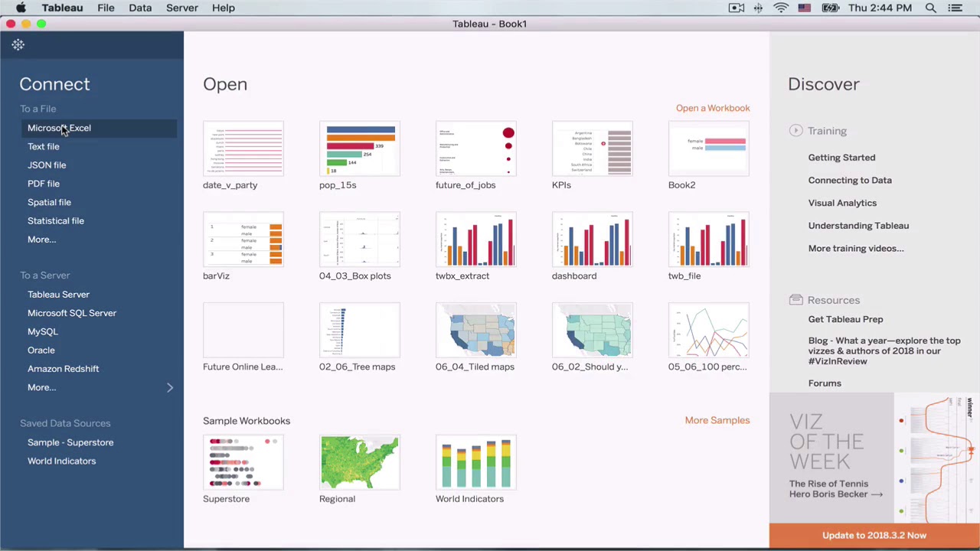Viewport: 980px width, 551px height.
Task: Open Forums resource link
Action: point(825,383)
